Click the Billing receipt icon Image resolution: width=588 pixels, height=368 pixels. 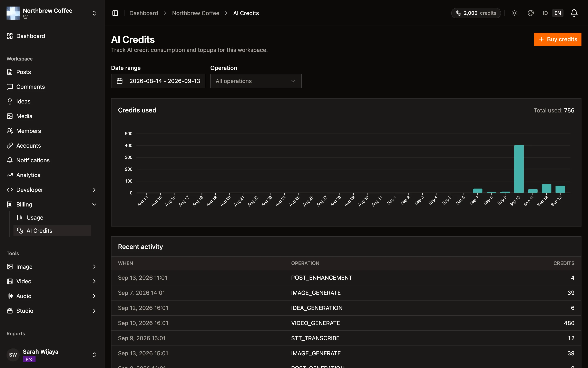tap(10, 204)
